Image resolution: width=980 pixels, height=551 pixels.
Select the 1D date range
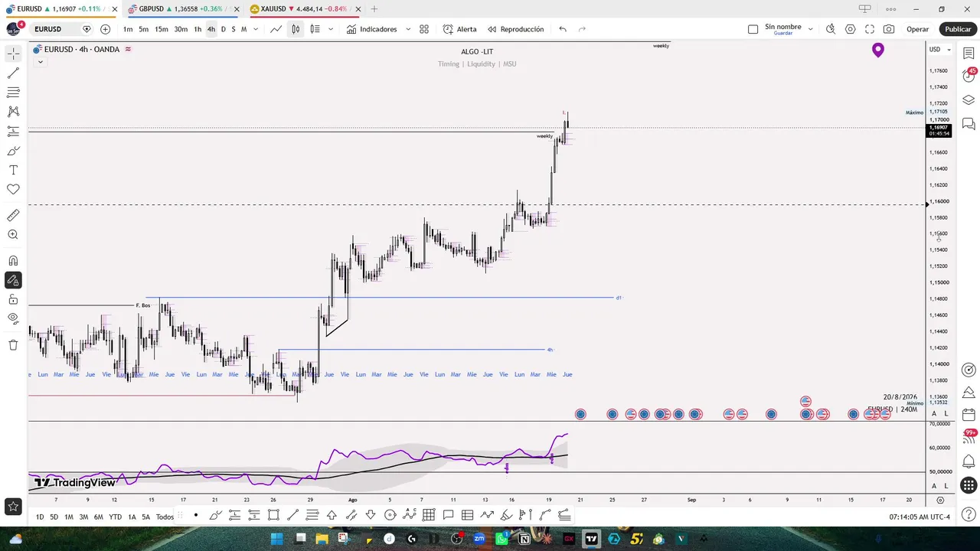tap(40, 517)
